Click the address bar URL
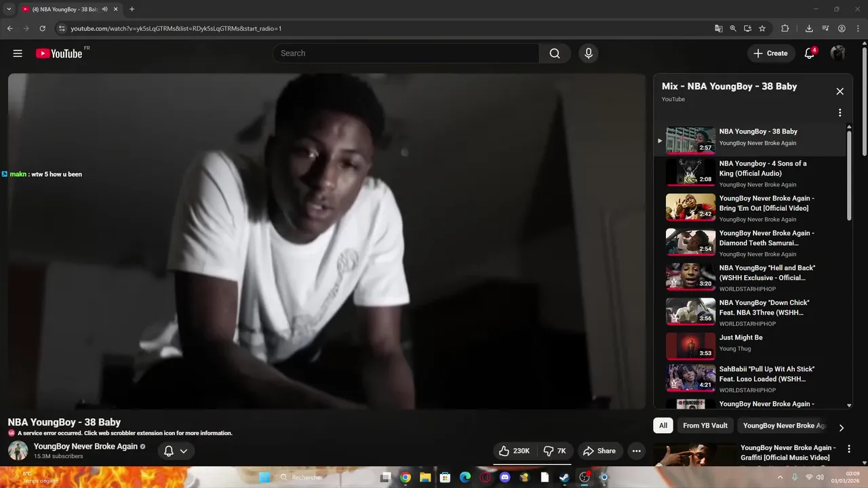This screenshot has height=488, width=868. click(176, 28)
